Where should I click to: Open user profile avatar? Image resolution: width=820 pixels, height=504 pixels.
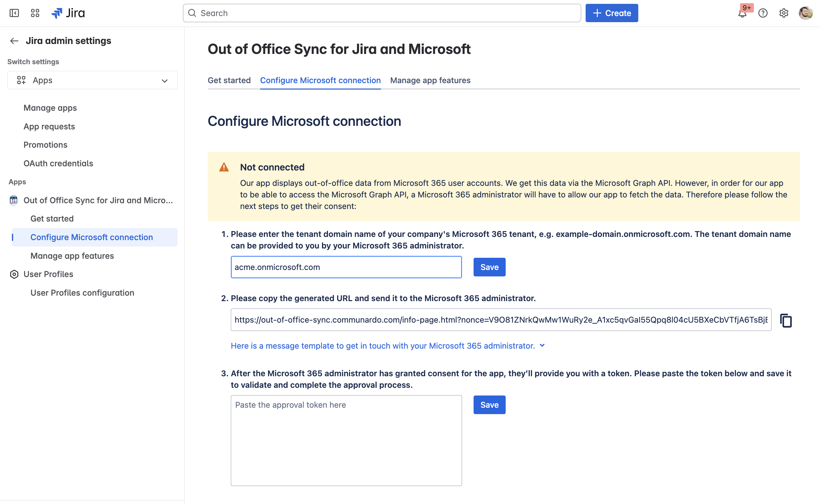(x=805, y=13)
